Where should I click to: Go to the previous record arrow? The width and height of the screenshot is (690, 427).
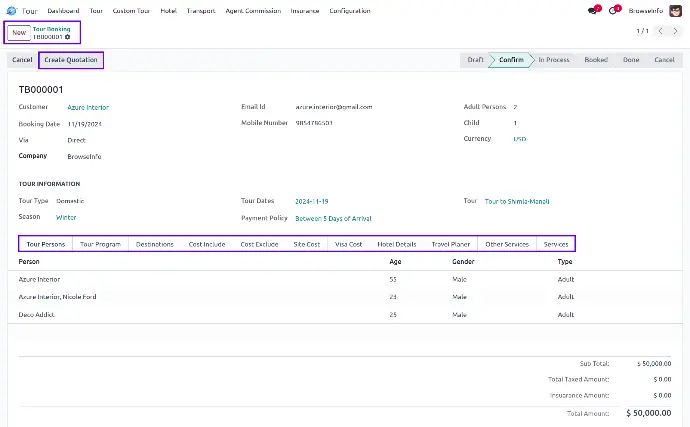coord(660,32)
